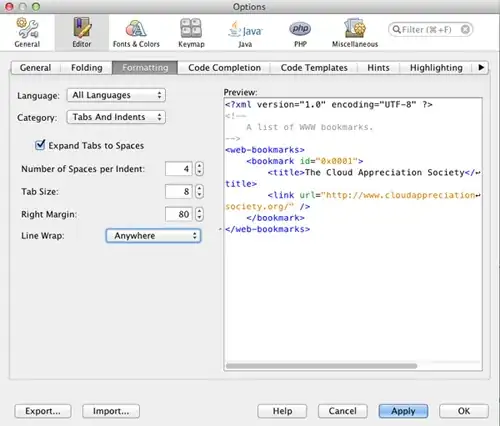Switch to the Code Completion tab
The width and height of the screenshot is (500, 426).
(x=224, y=68)
